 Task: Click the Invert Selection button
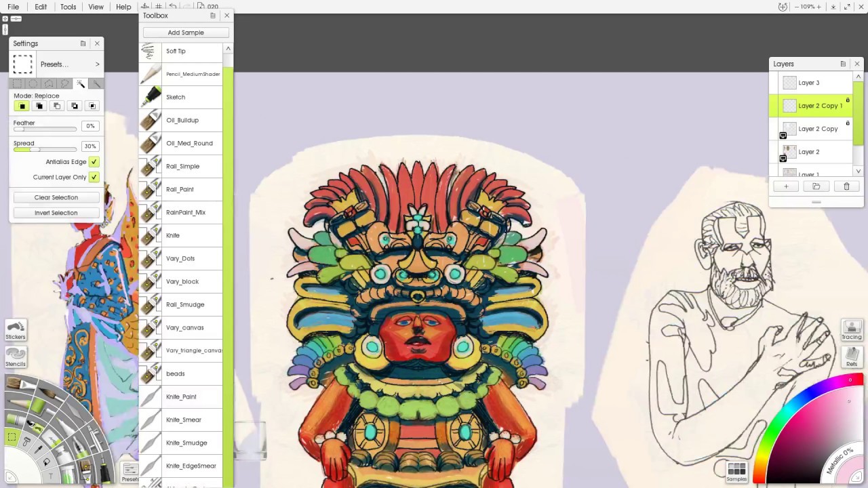pos(56,213)
